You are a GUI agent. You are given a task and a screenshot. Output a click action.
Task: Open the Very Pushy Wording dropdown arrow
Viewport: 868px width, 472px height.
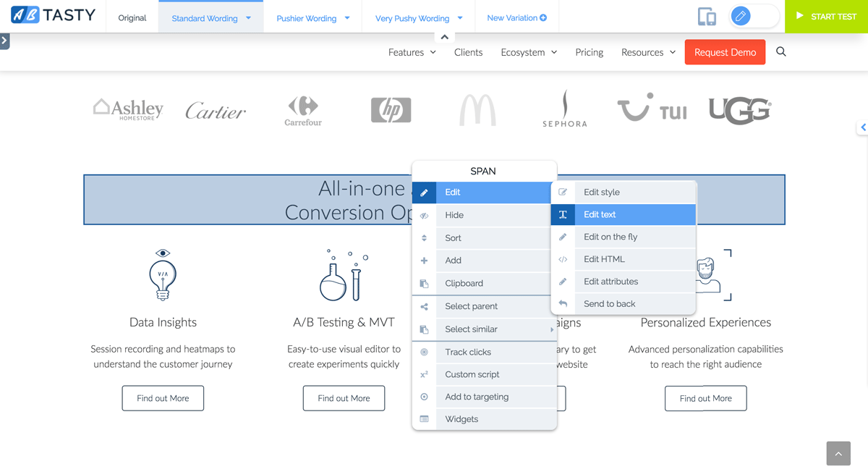(460, 18)
